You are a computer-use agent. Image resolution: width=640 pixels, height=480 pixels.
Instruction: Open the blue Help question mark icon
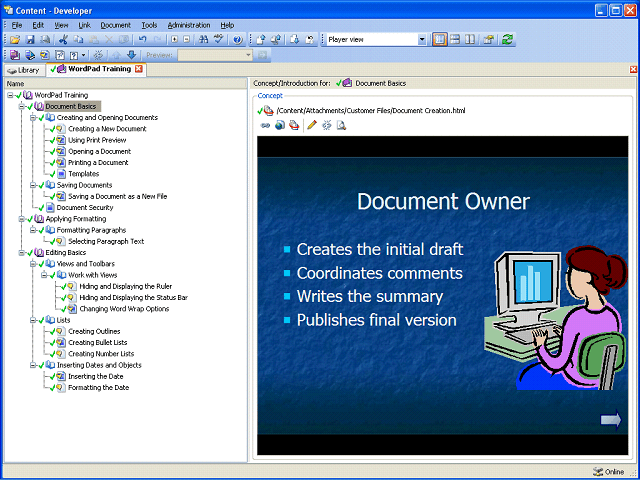tap(238, 40)
